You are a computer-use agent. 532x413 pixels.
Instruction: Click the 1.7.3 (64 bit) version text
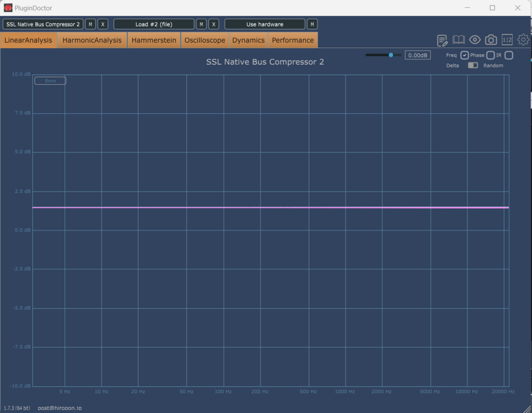(17, 408)
